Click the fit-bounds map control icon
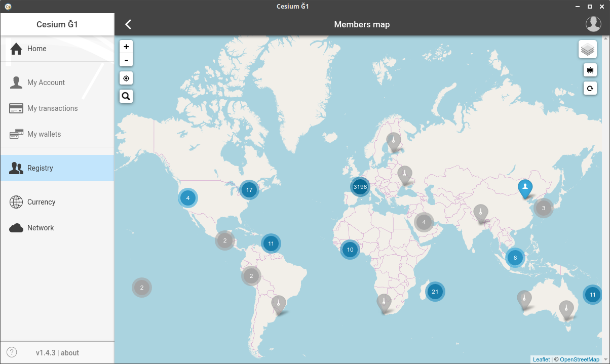The width and height of the screenshot is (610, 364). pyautogui.click(x=590, y=70)
